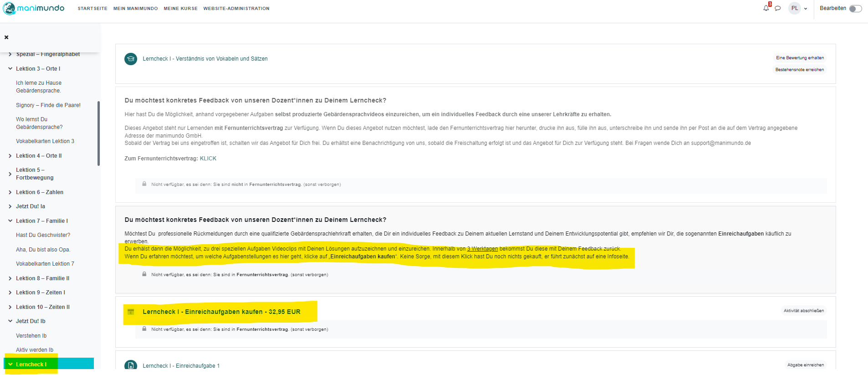Go to Website-Administration in the top menu
This screenshot has height=375, width=868.
pyautogui.click(x=236, y=9)
